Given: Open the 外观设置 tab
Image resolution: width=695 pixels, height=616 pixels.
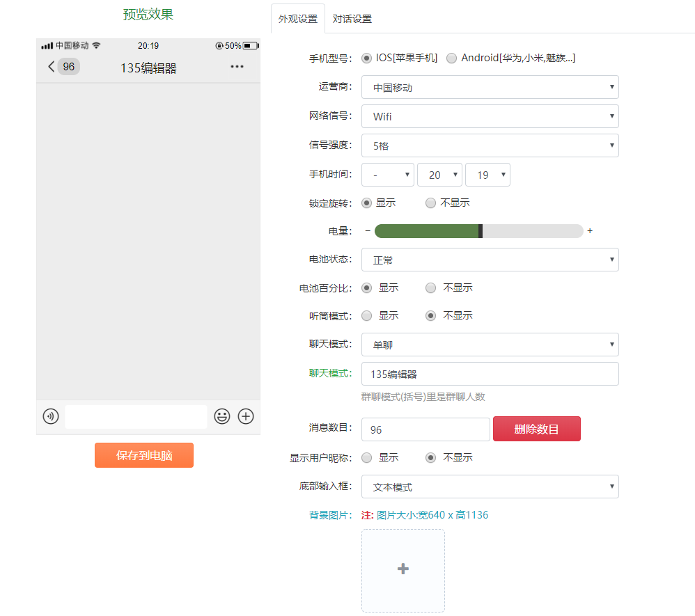Looking at the screenshot, I should pyautogui.click(x=297, y=19).
